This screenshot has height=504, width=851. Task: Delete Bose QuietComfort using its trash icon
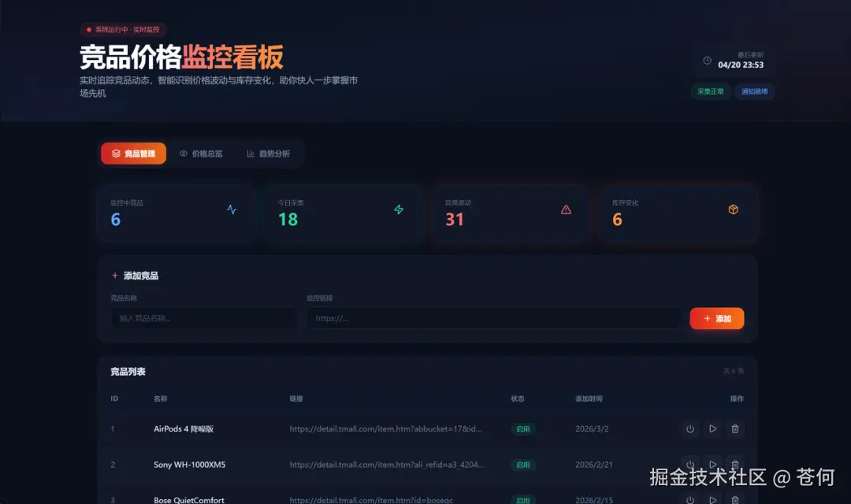(x=734, y=499)
